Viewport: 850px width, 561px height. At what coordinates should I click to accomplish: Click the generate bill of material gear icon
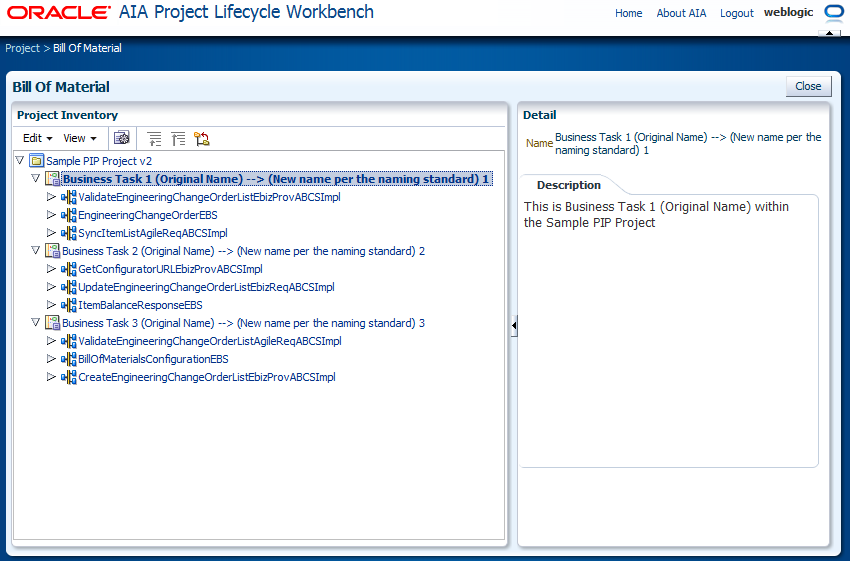(x=122, y=138)
